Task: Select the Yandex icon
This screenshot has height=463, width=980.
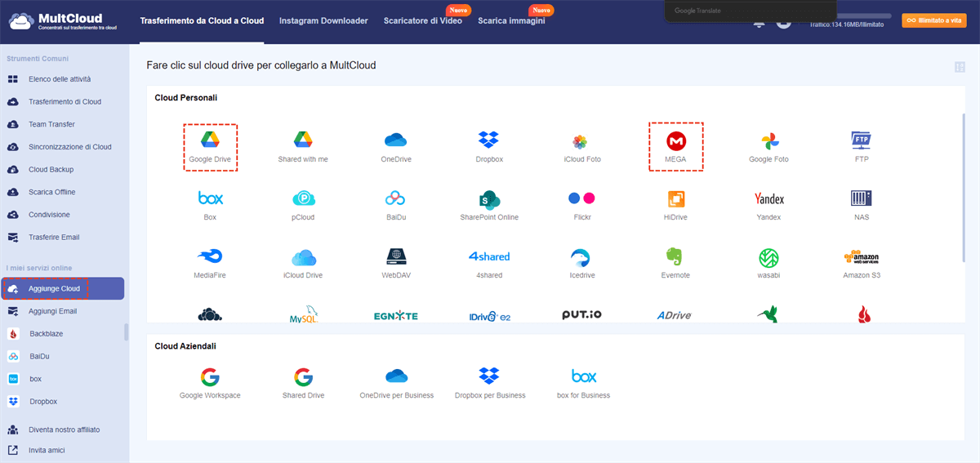Action: tap(768, 198)
